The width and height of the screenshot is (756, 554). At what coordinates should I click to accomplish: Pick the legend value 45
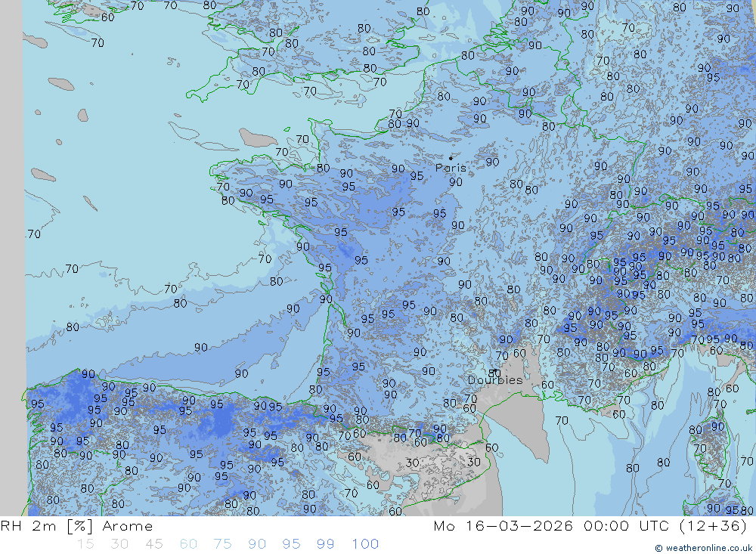coord(153,544)
